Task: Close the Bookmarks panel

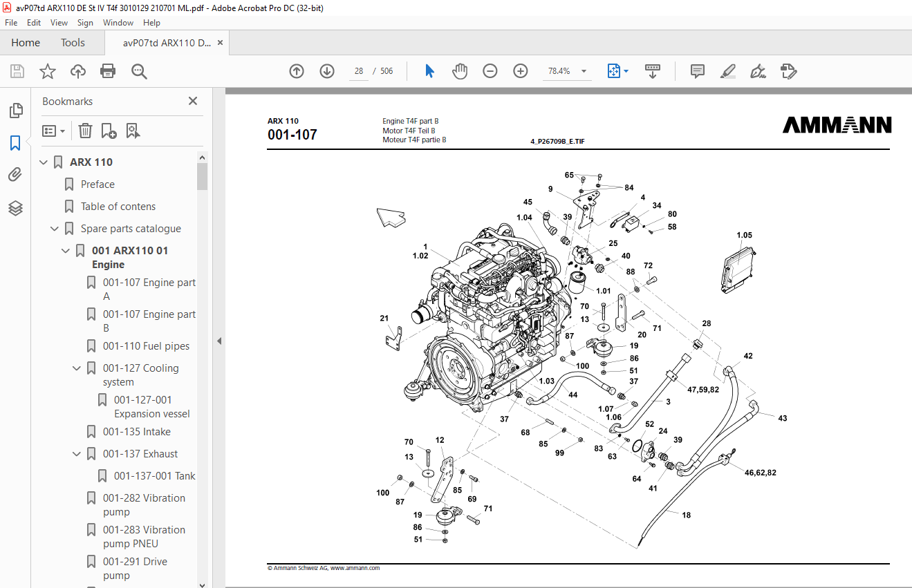Action: click(x=193, y=102)
